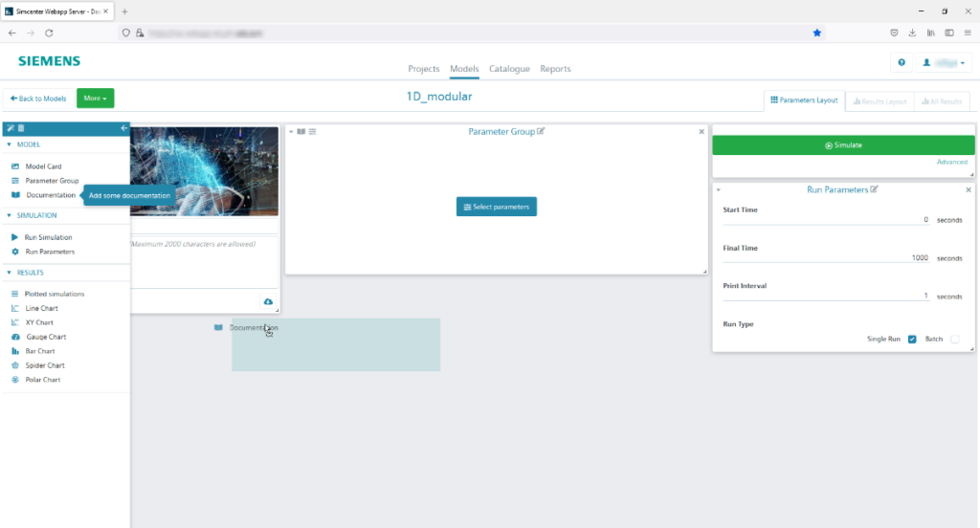Select the Model Card text in sidebar

(x=43, y=166)
